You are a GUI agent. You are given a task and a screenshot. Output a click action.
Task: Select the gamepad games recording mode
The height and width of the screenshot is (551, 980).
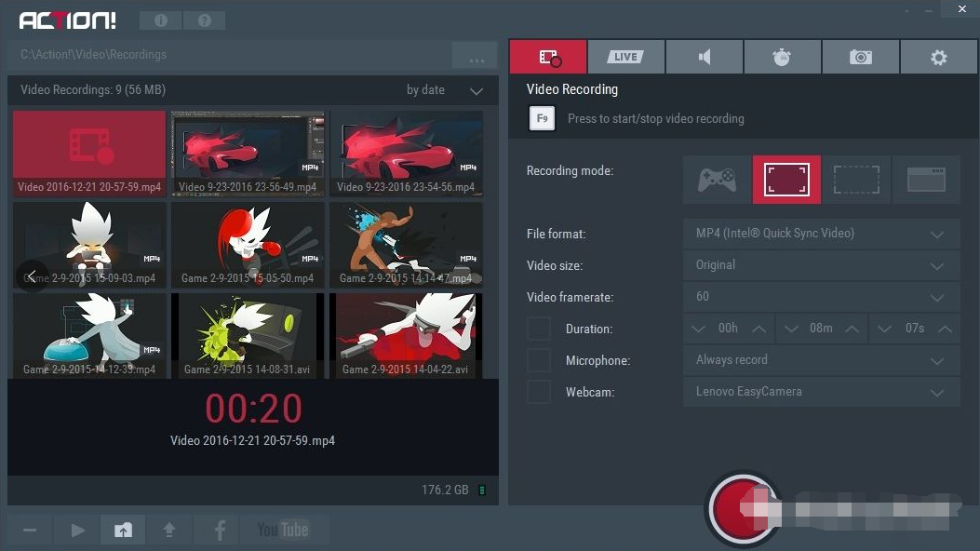[717, 180]
